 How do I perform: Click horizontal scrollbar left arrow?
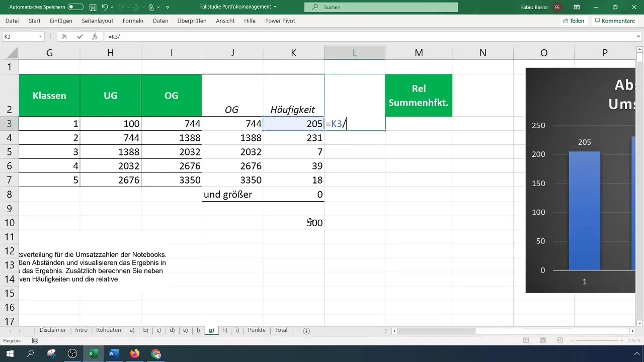tap(395, 331)
